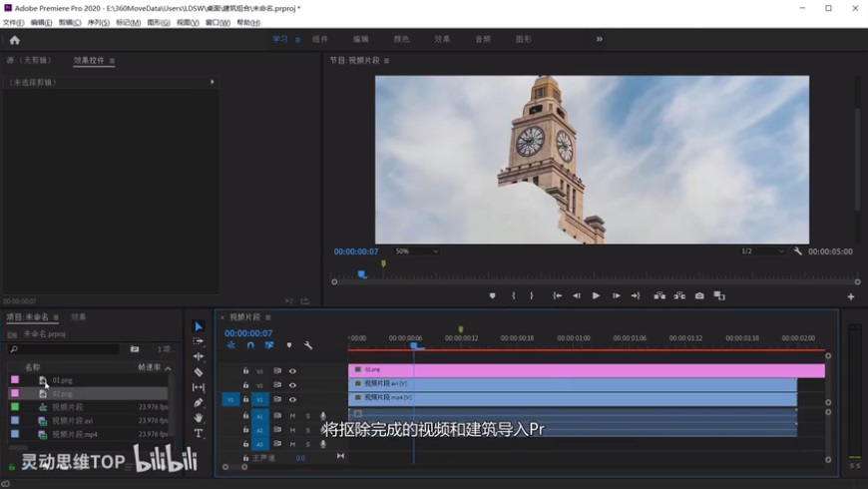The image size is (868, 489).
Task: Step back one frame
Action: tap(577, 295)
